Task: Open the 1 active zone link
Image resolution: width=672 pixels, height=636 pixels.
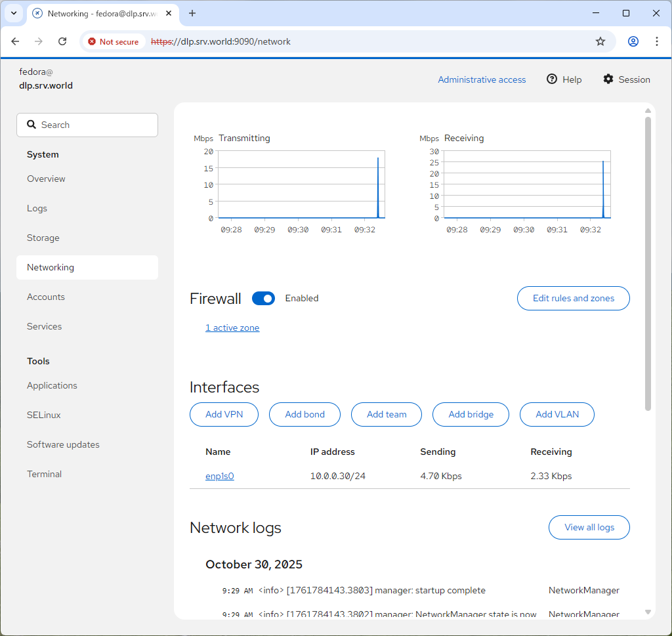Action: click(232, 328)
